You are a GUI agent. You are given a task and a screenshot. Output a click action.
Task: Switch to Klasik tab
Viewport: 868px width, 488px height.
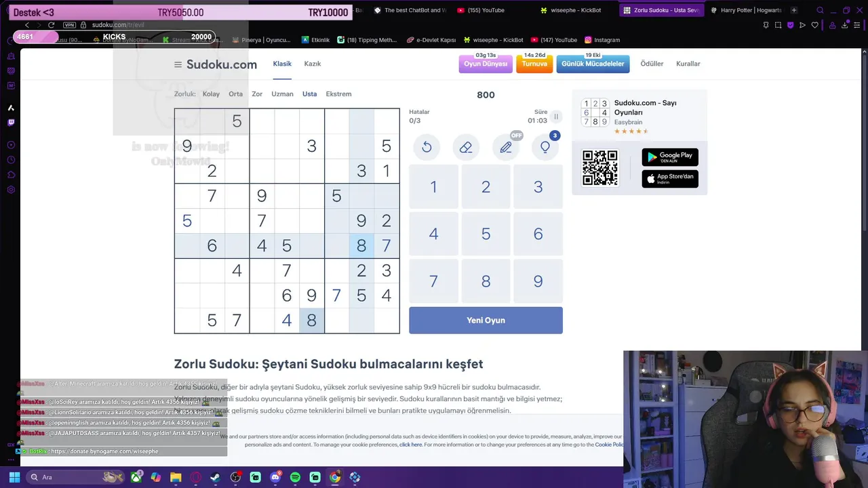pyautogui.click(x=282, y=64)
